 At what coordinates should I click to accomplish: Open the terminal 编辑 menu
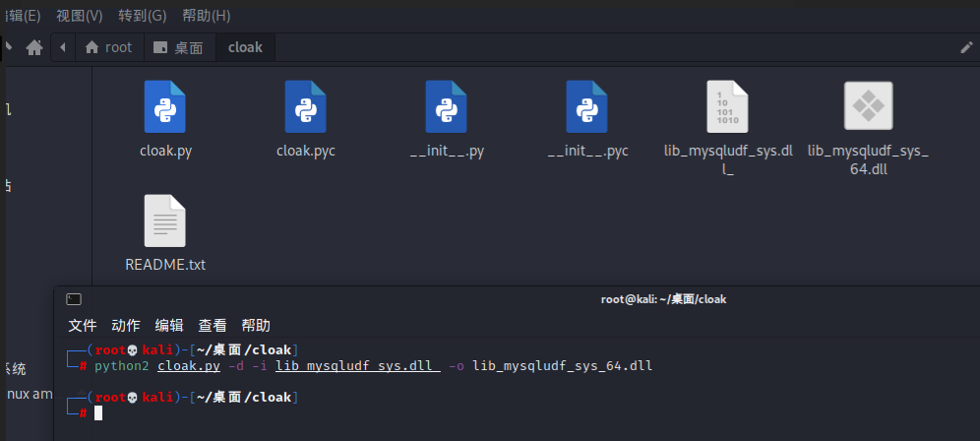(x=169, y=325)
